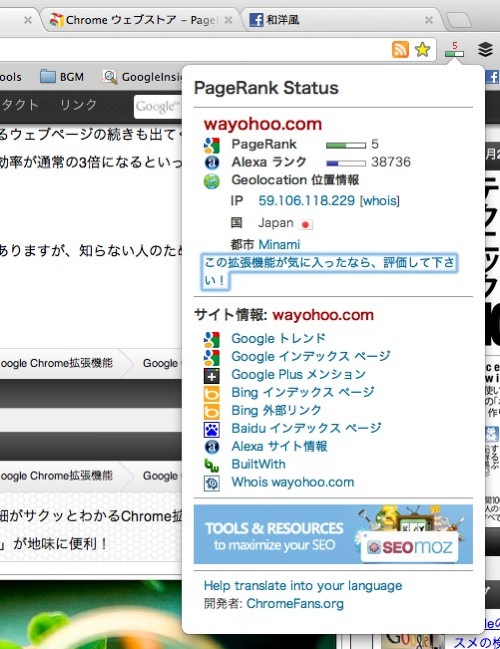This screenshot has height=649, width=500.
Task: Click the Google search box on page
Action: 158,106
